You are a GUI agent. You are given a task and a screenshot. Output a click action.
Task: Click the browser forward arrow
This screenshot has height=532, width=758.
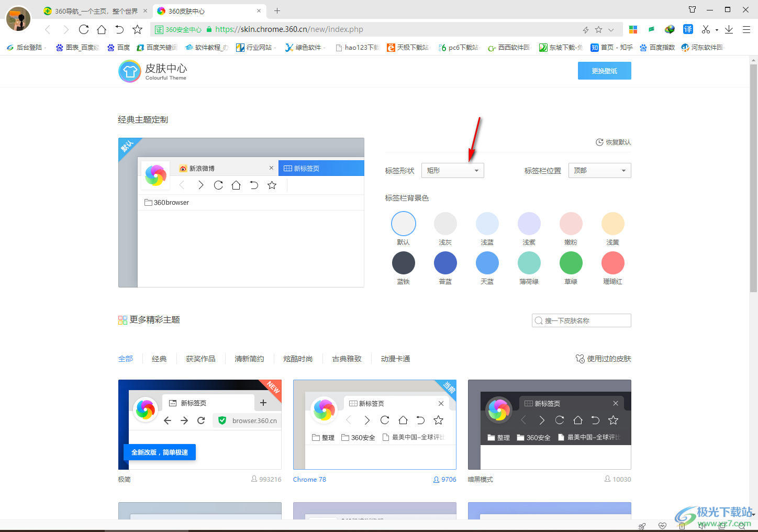[65, 30]
